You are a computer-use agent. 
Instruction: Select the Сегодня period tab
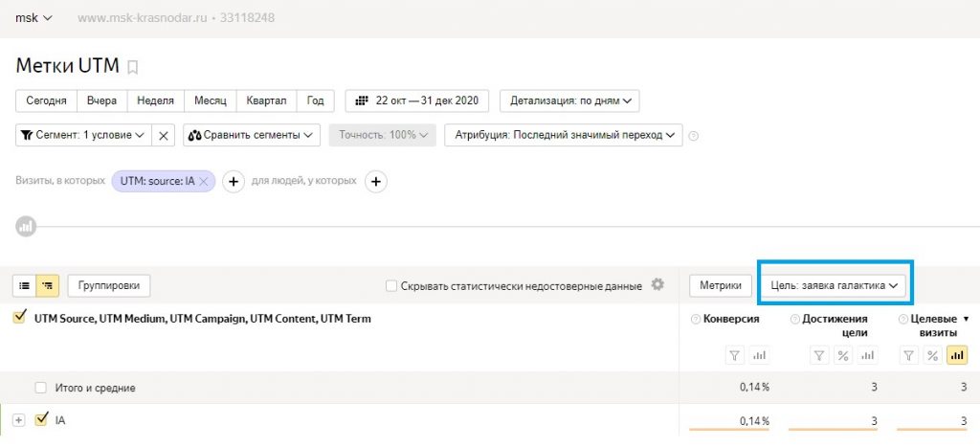pos(46,101)
